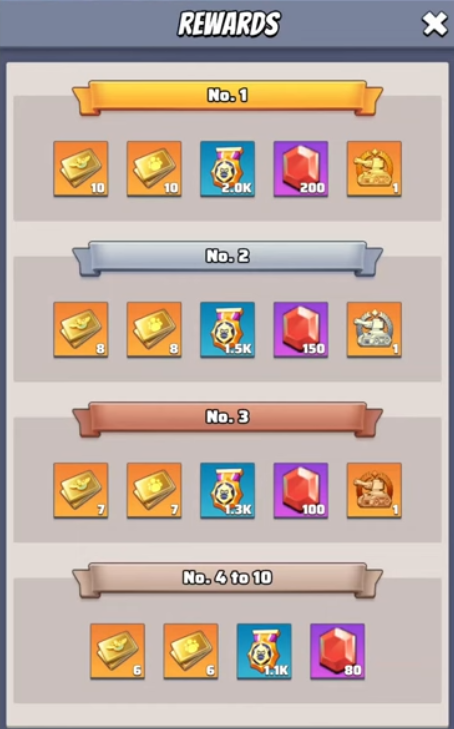Tap the 150 red gem reward
Screen dimensions: 454x729
[x=301, y=330]
